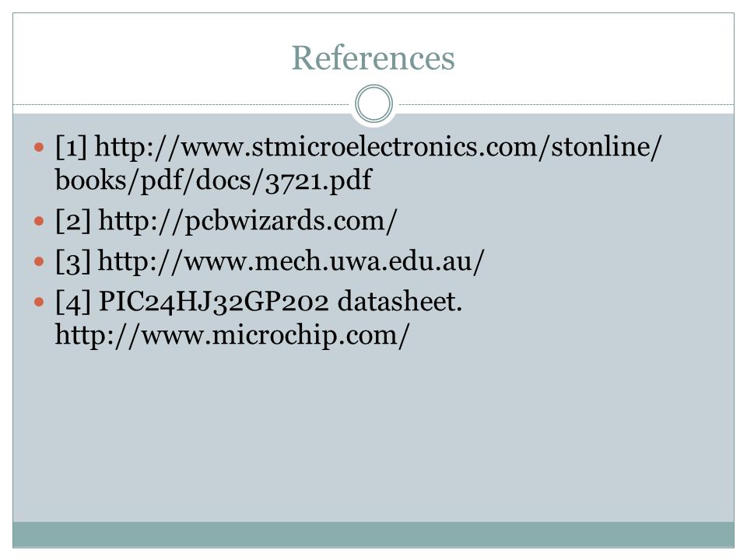
Task: Click the orange bullet beside reference [4]
Action: pyautogui.click(x=39, y=302)
